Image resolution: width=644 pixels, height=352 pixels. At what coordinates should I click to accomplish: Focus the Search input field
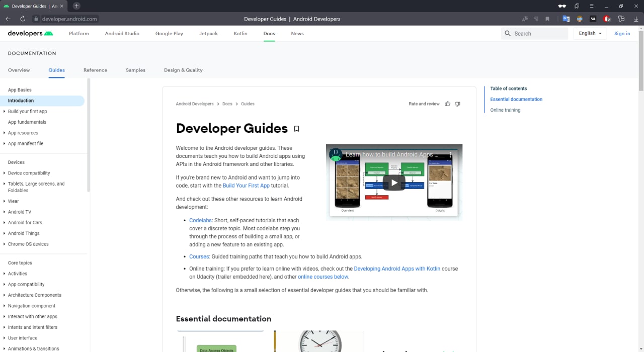pos(535,34)
